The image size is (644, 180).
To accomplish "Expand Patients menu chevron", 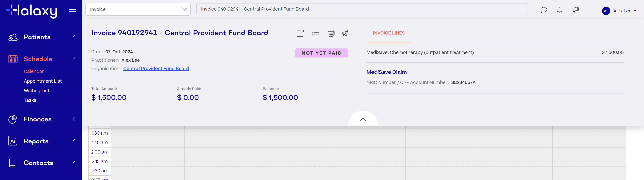I will pyautogui.click(x=74, y=37).
